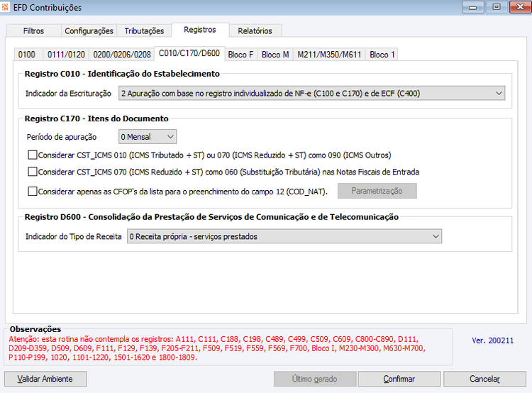This screenshot has width=532, height=393.
Task: Click the Parametrização button
Action: coord(377,191)
